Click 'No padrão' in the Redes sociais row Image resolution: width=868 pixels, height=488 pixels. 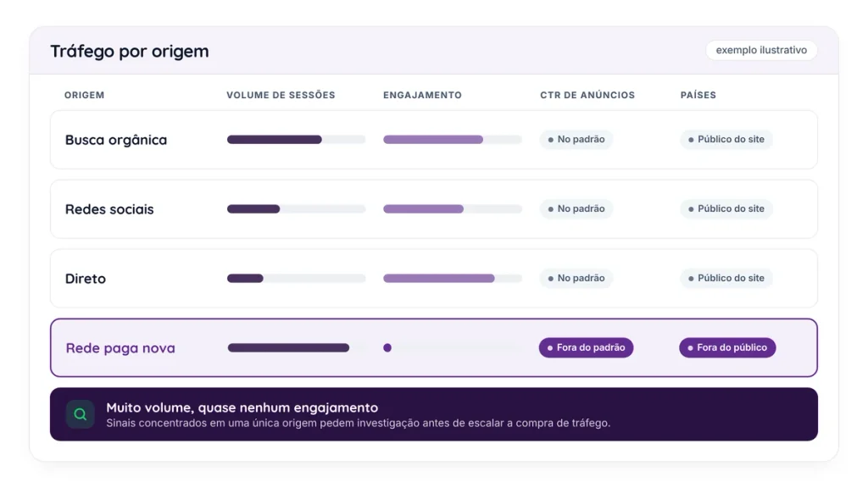point(576,208)
